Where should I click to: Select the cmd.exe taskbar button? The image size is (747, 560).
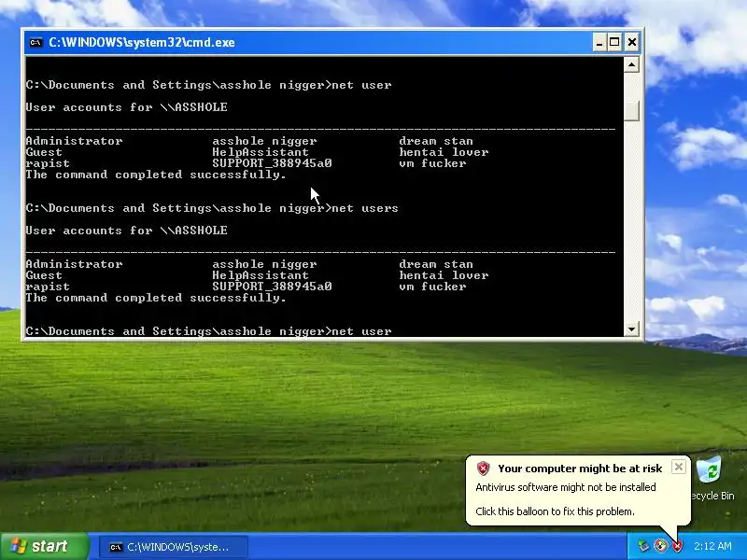(174, 547)
